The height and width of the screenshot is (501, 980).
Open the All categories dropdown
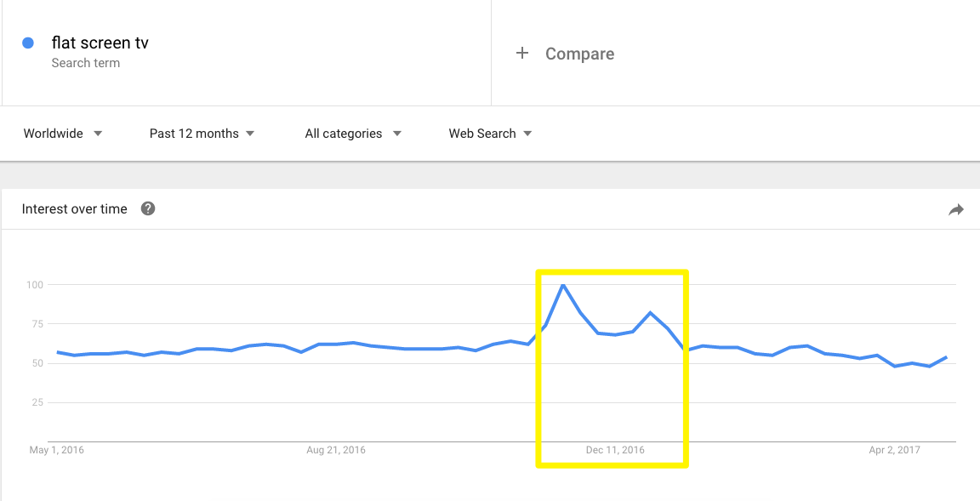(x=343, y=134)
